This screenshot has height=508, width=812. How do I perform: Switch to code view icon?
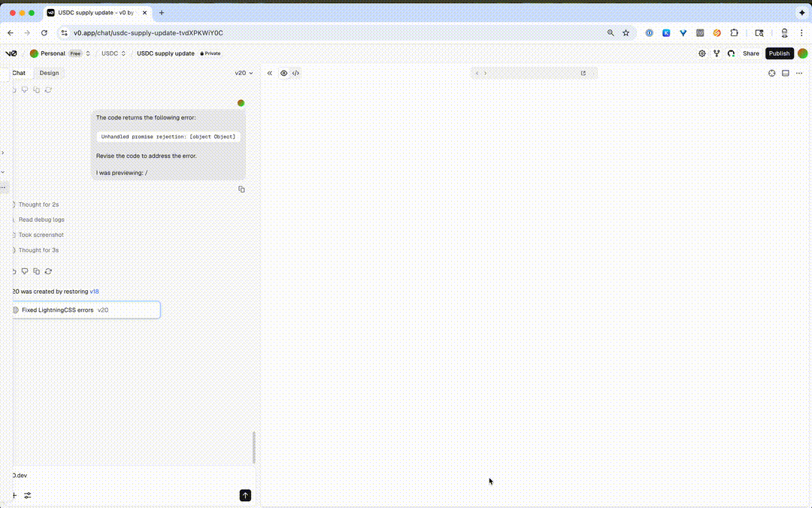click(295, 73)
